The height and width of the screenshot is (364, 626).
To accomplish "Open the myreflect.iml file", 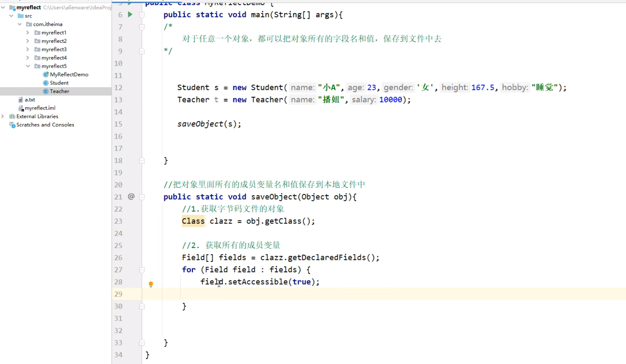I will click(x=40, y=108).
